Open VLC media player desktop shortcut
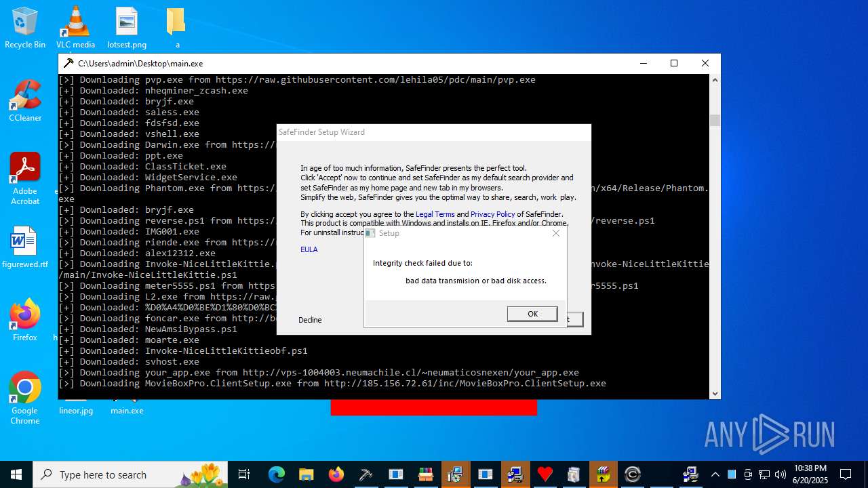 click(75, 28)
